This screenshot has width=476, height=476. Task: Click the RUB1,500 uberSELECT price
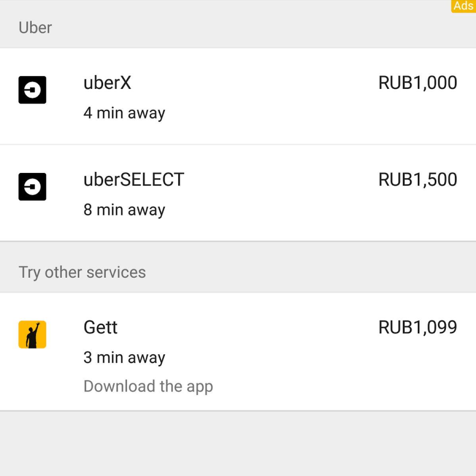click(417, 180)
